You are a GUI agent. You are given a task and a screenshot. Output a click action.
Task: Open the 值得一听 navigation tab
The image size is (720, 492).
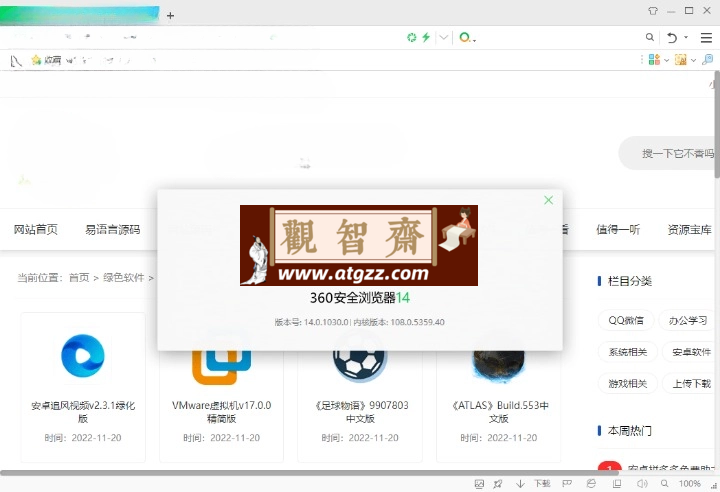[x=618, y=229]
